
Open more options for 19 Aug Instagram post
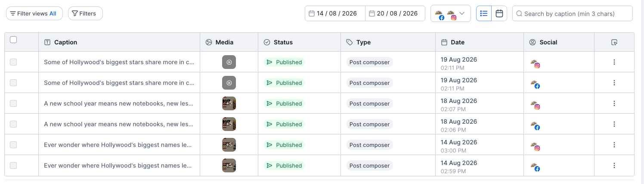[x=614, y=62]
